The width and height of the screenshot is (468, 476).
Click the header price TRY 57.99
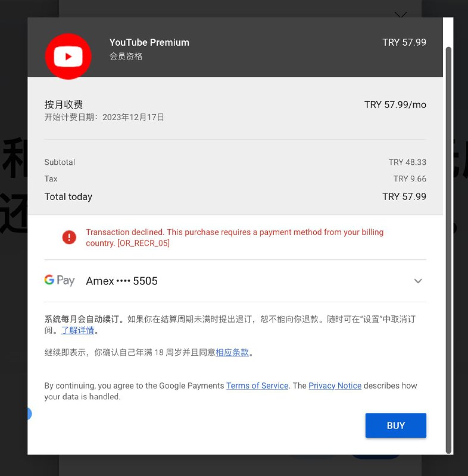coord(404,42)
